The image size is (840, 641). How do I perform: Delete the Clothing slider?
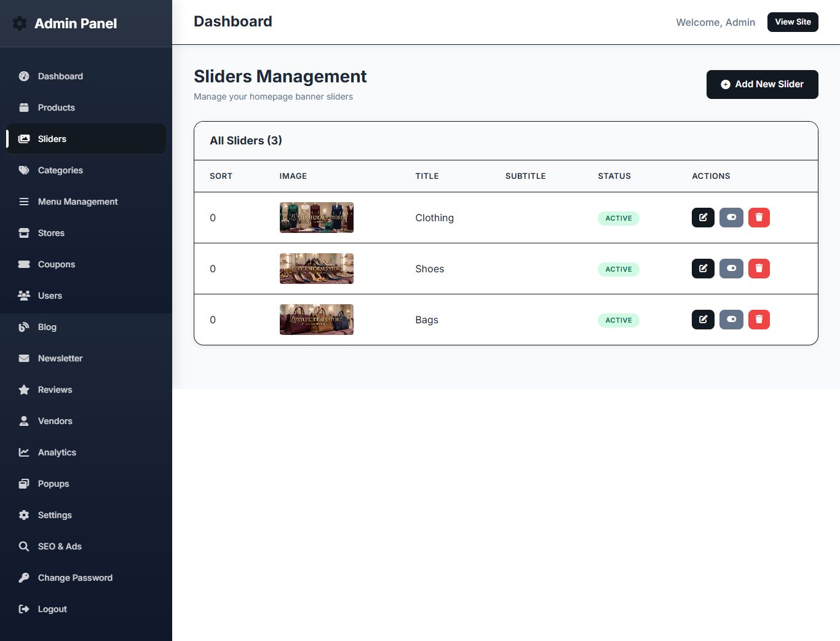(x=759, y=218)
